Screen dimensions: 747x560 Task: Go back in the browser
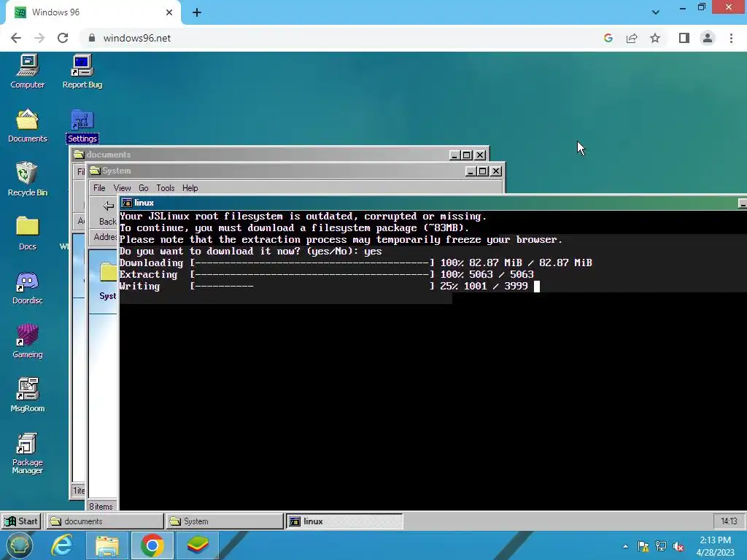16,38
